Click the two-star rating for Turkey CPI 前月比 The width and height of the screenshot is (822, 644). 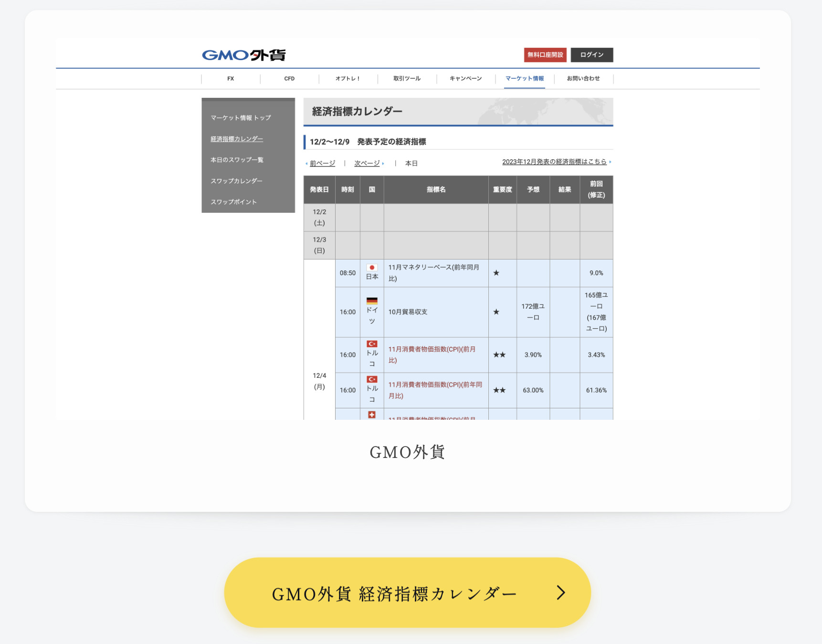(499, 355)
